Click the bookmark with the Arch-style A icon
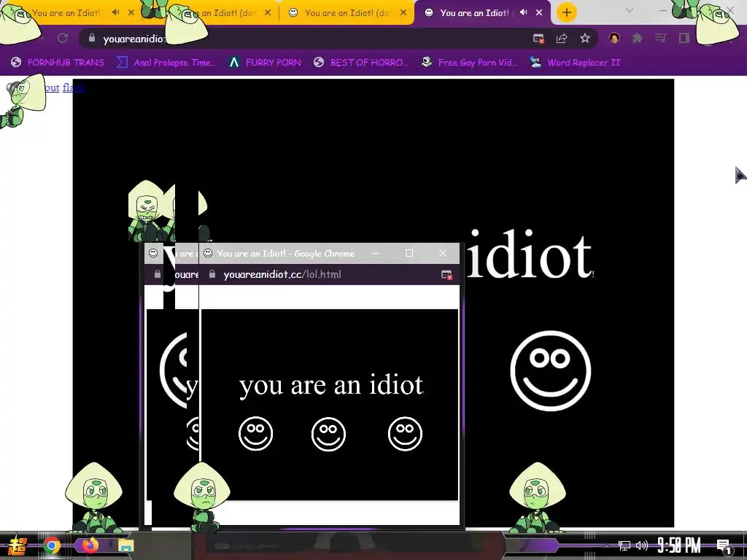747x560 pixels. (265, 63)
